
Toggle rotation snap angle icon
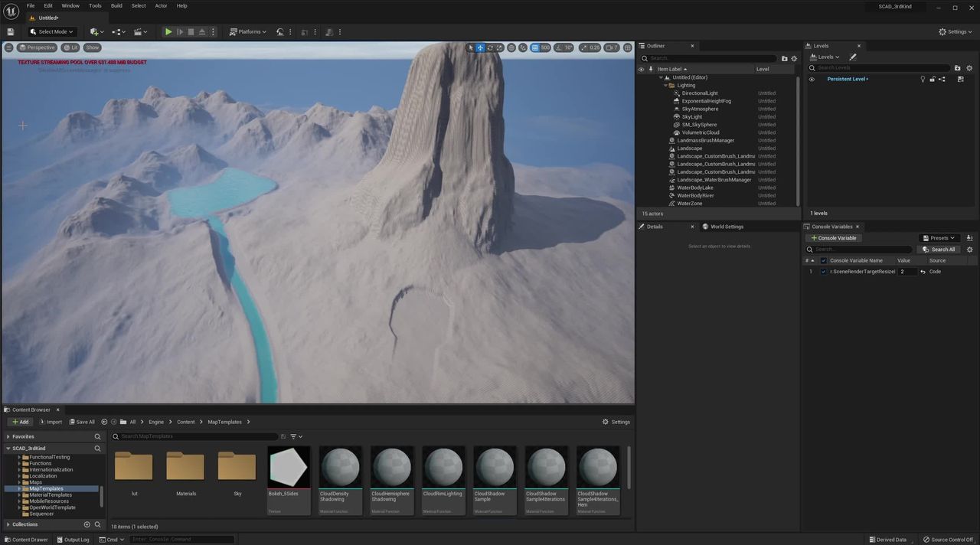pos(558,47)
